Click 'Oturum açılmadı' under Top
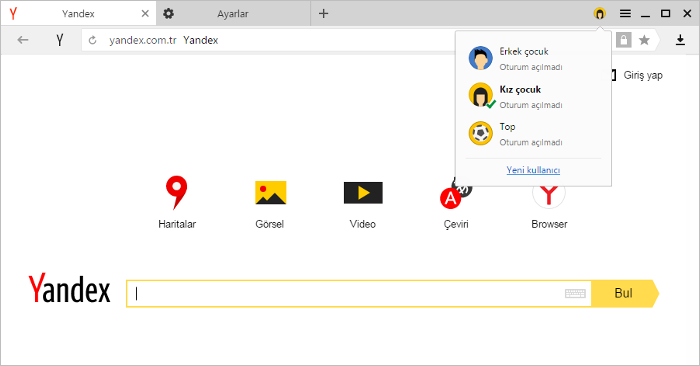The image size is (700, 366). pos(531,142)
